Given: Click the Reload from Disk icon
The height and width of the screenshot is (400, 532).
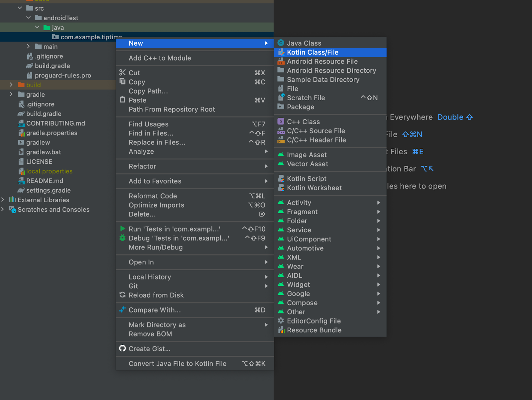Looking at the screenshot, I should (122, 295).
